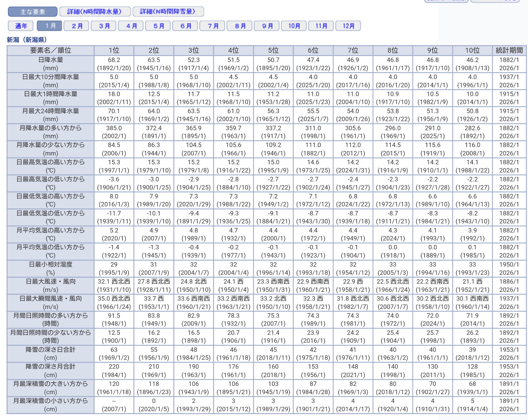Select the 10月 month button
528x420 pixels.
(294, 26)
